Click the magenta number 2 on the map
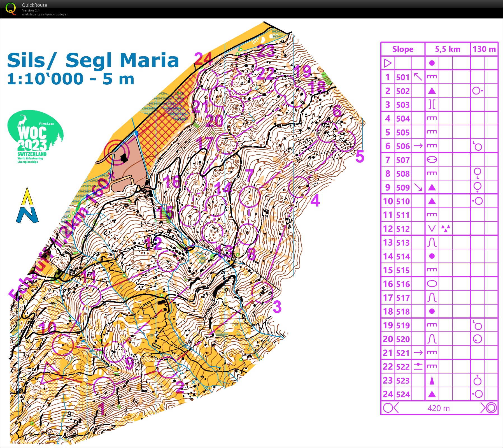 coord(180,387)
